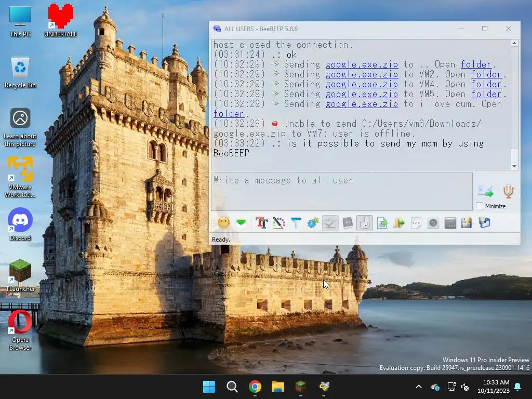This screenshot has height=399, width=532.
Task: Click the blue floppy disks save icon
Action: 485,223
